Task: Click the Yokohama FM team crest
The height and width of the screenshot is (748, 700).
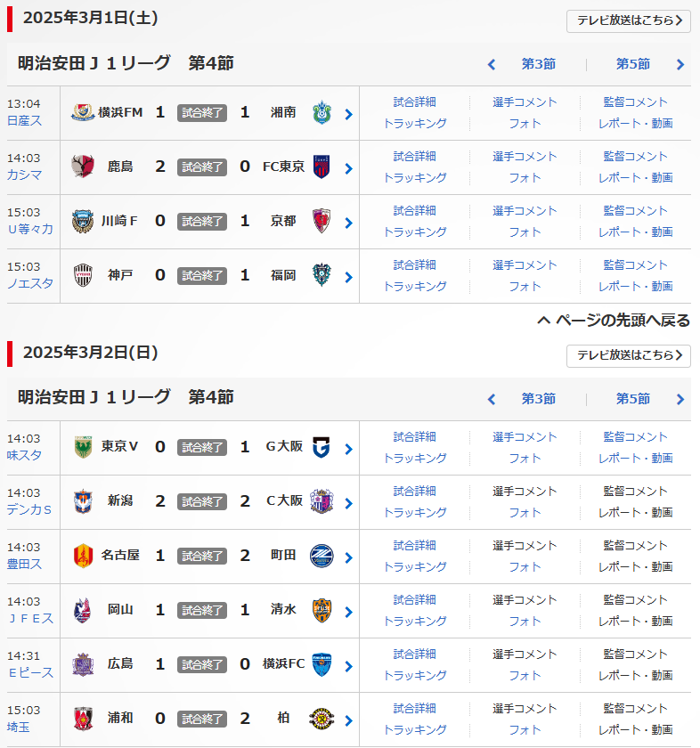Action: tap(83, 113)
